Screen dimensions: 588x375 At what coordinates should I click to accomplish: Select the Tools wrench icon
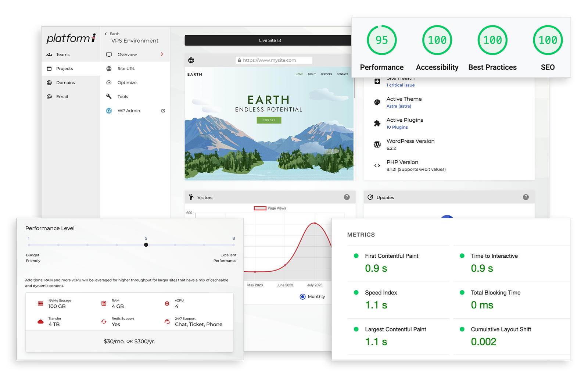coord(109,97)
